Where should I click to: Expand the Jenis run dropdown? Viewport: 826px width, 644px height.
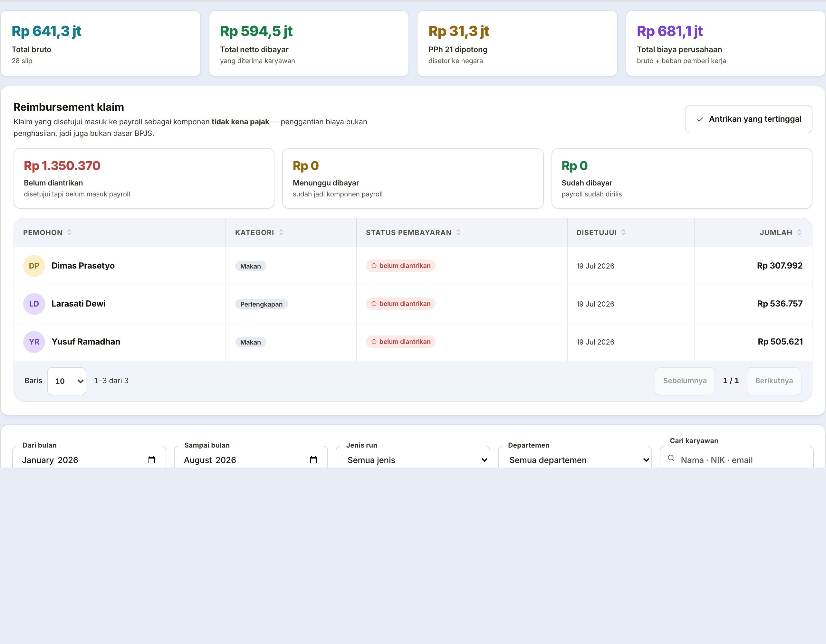click(413, 460)
